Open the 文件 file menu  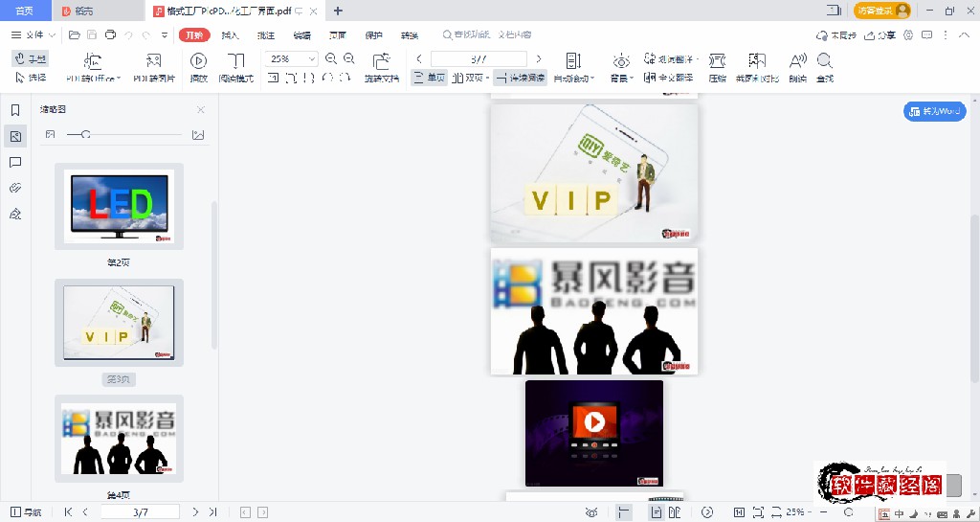point(28,35)
